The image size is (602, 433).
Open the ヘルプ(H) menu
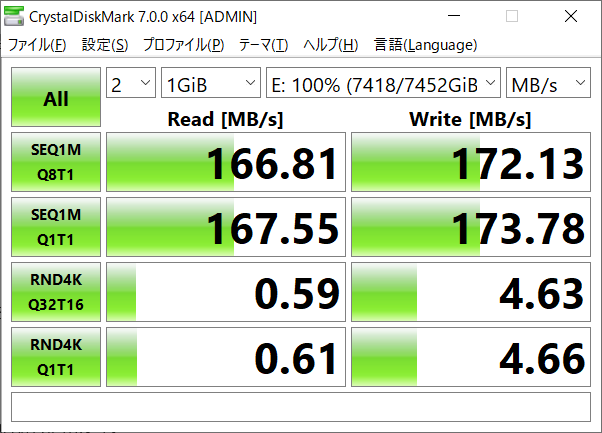(331, 45)
